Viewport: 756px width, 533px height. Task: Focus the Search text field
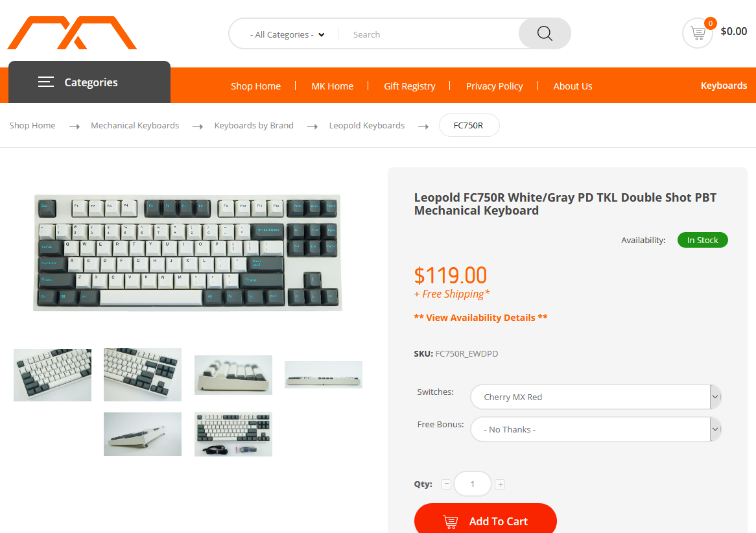click(429, 34)
